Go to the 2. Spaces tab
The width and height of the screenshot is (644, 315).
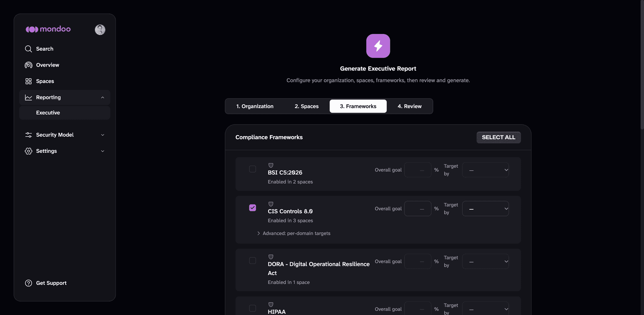(x=307, y=106)
